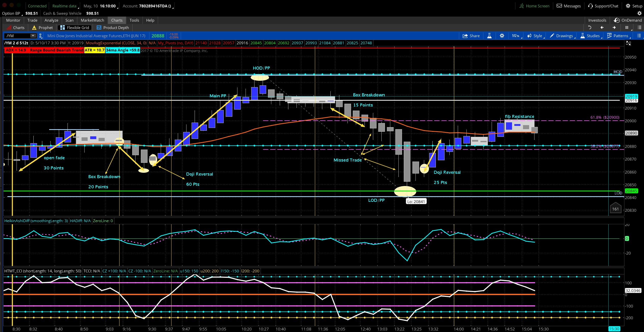Open the 512 tick timeframe dropdown
Screen dimensions: 644x332
point(516,36)
